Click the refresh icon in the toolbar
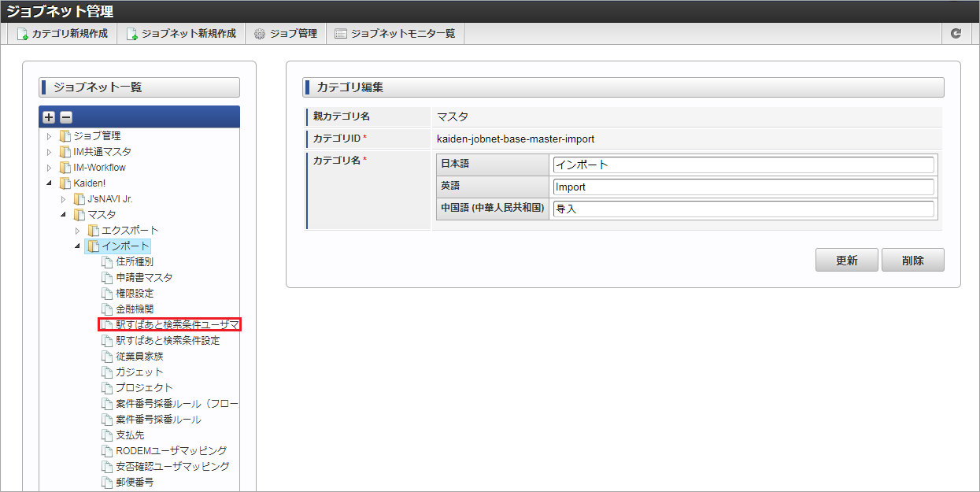This screenshot has height=492, width=980. (x=956, y=34)
